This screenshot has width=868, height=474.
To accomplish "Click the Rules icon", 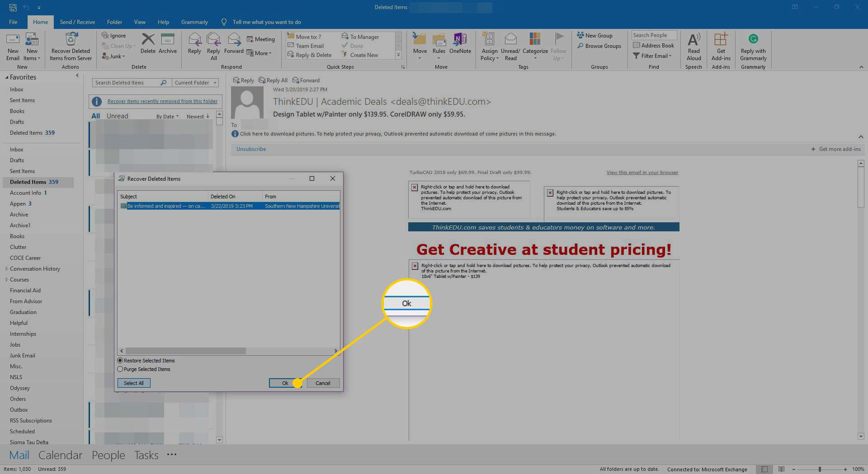I will click(439, 39).
